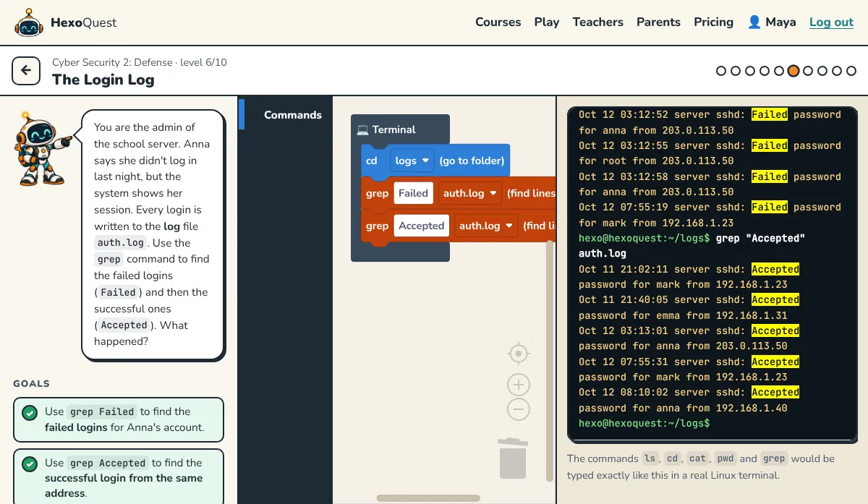Screen dimensions: 868x504
Task: Click the HexoQuest brand name
Action: click(83, 22)
